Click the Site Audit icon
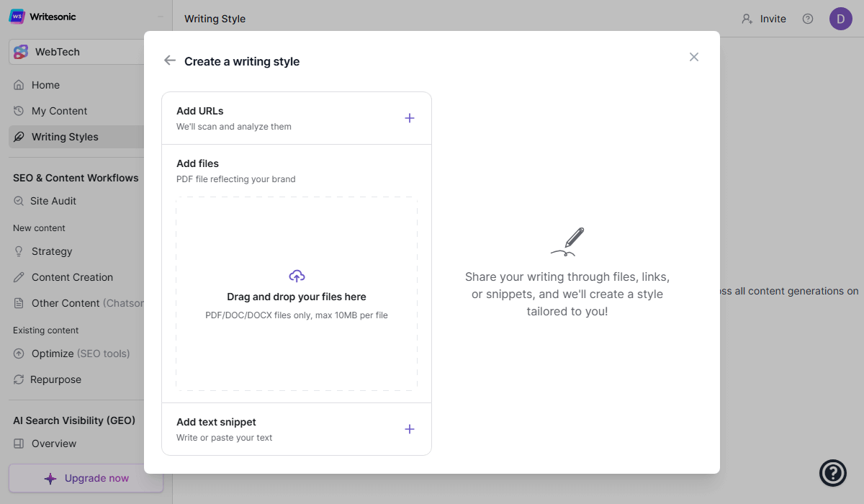The width and height of the screenshot is (864, 504). point(19,201)
